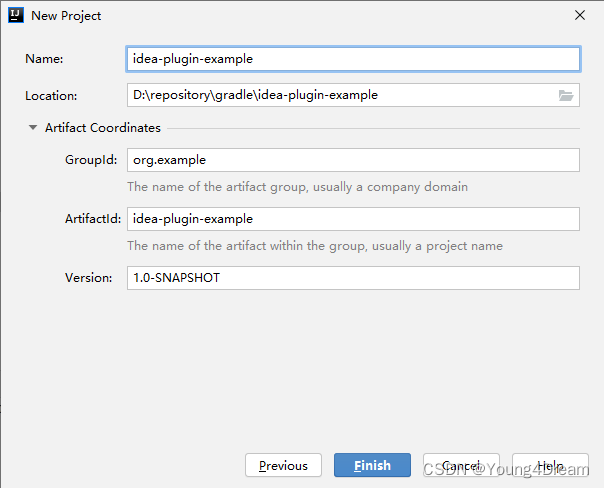Image resolution: width=604 pixels, height=488 pixels.
Task: Click the company domain hint under GroupId
Action: [297, 187]
